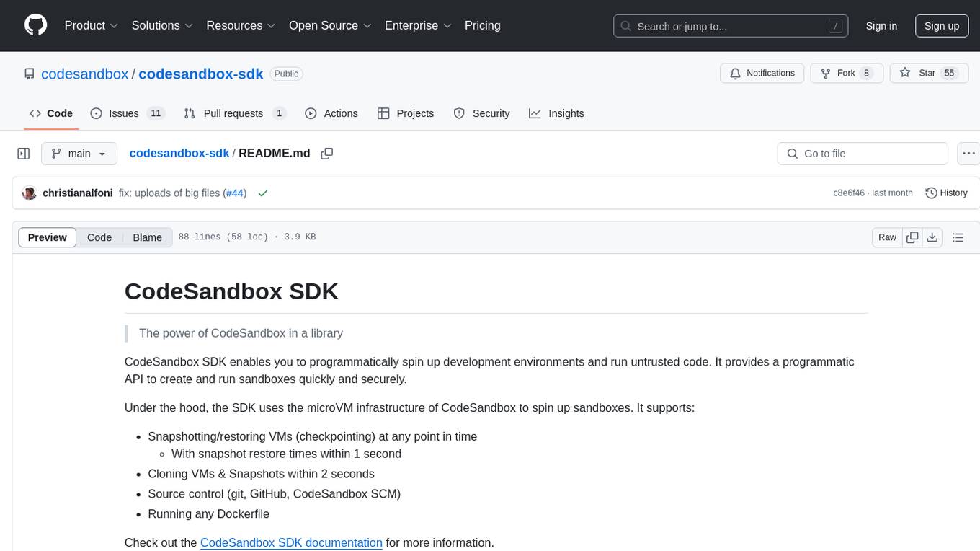Image resolution: width=980 pixels, height=551 pixels.
Task: Click the Running any Dockerfile bullet
Action: pyautogui.click(x=208, y=514)
